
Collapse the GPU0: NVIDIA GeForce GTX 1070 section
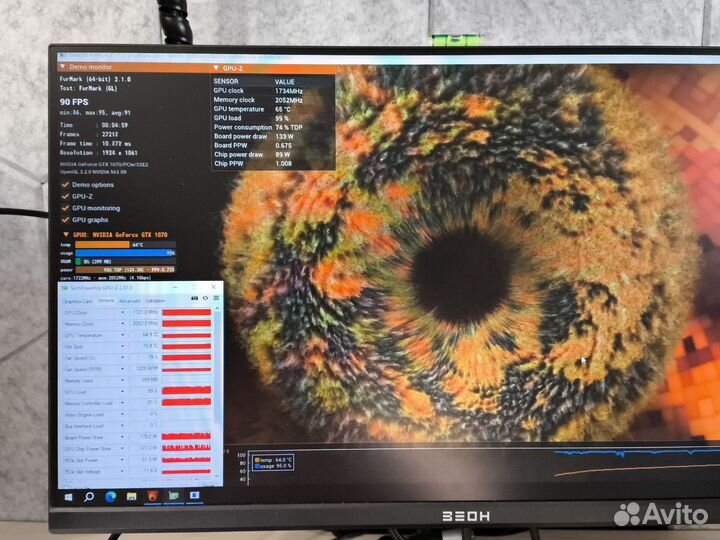point(65,234)
